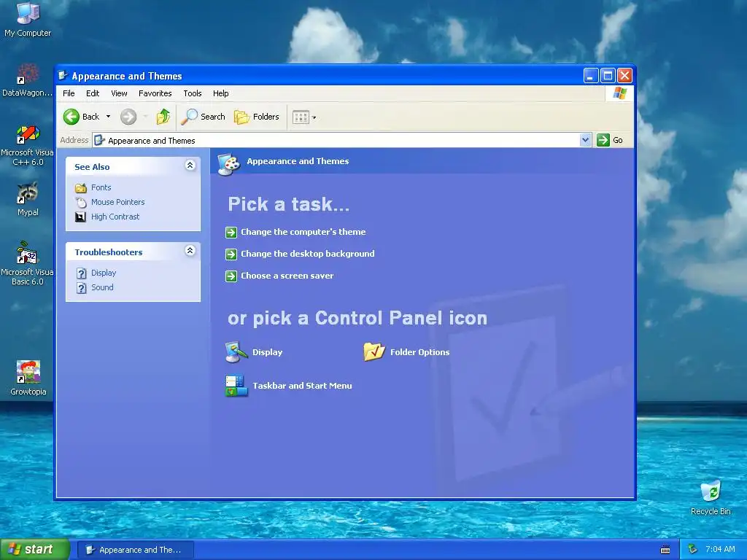
Task: Click Appearance and Themes taskbar button
Action: [x=135, y=550]
